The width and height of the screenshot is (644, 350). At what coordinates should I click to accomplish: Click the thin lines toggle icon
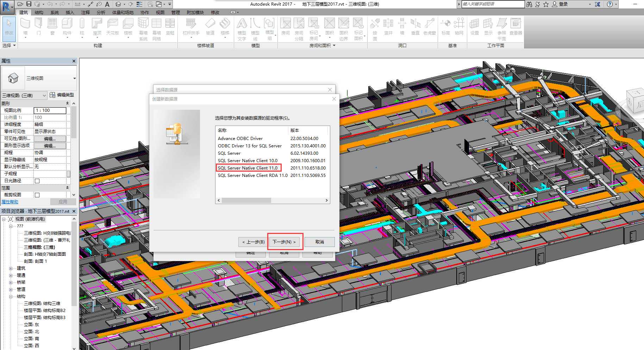click(140, 4)
